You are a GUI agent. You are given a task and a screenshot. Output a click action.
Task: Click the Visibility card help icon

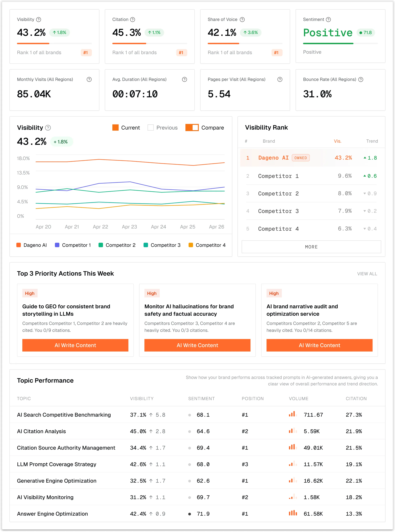pos(39,20)
